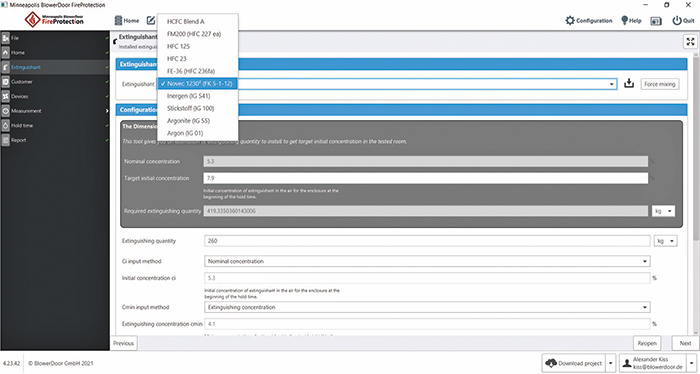Open the Measurement sidebar section
The height and width of the screenshot is (374, 700).
tap(55, 111)
